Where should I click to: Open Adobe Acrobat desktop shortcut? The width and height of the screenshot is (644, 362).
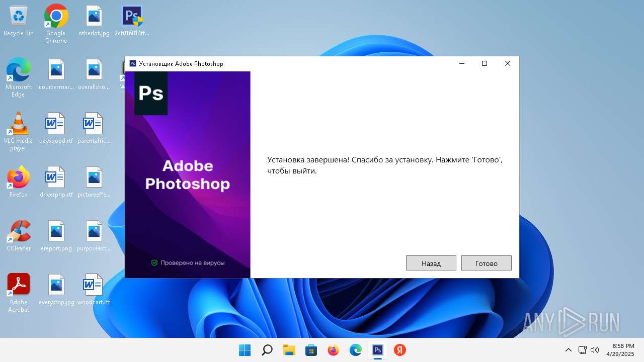(19, 293)
